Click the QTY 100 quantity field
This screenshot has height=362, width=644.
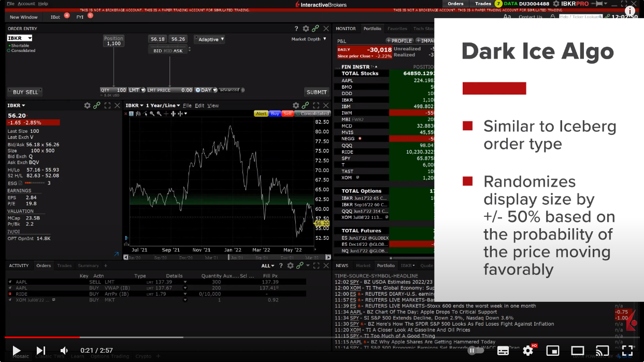113,90
